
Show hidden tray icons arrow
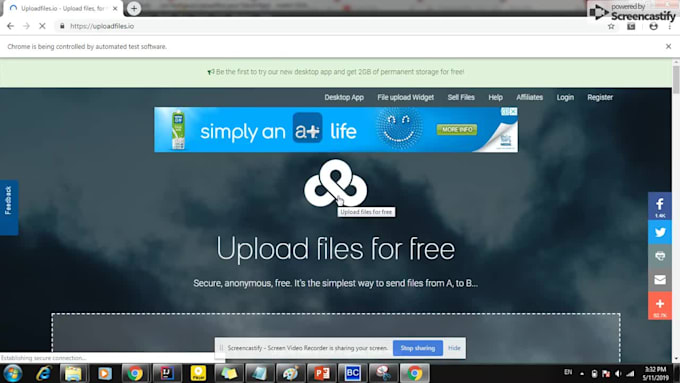click(x=582, y=373)
